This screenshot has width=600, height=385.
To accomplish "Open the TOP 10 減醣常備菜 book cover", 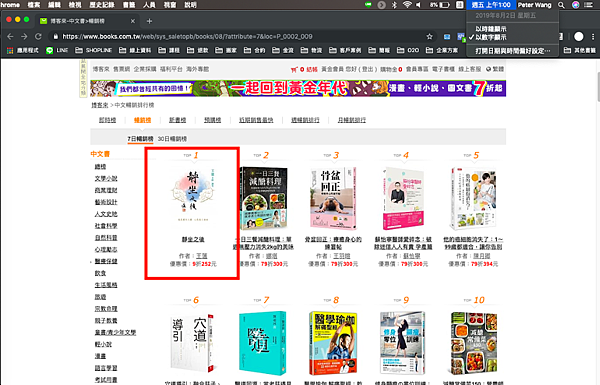I will pyautogui.click(x=474, y=343).
